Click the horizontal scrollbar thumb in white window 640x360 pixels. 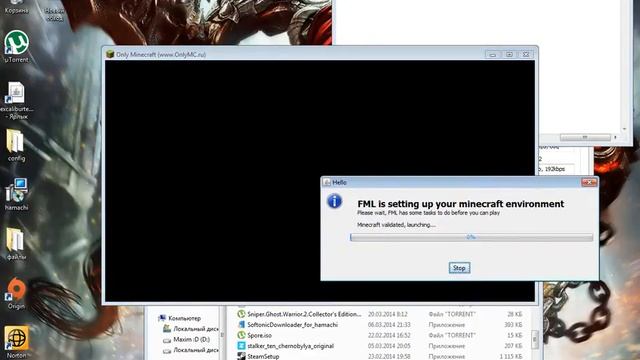tap(585, 138)
